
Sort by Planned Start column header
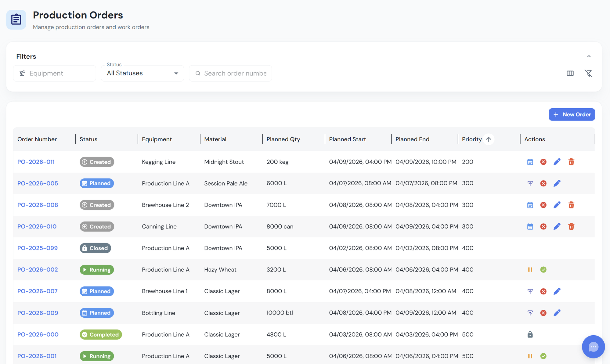348,139
